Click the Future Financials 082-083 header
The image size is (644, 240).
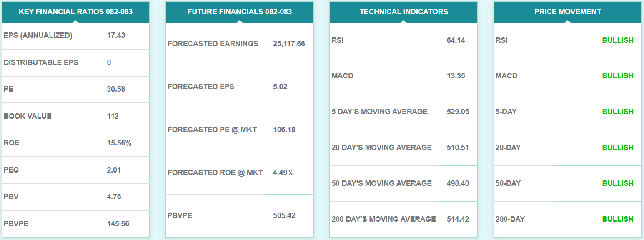click(x=240, y=12)
